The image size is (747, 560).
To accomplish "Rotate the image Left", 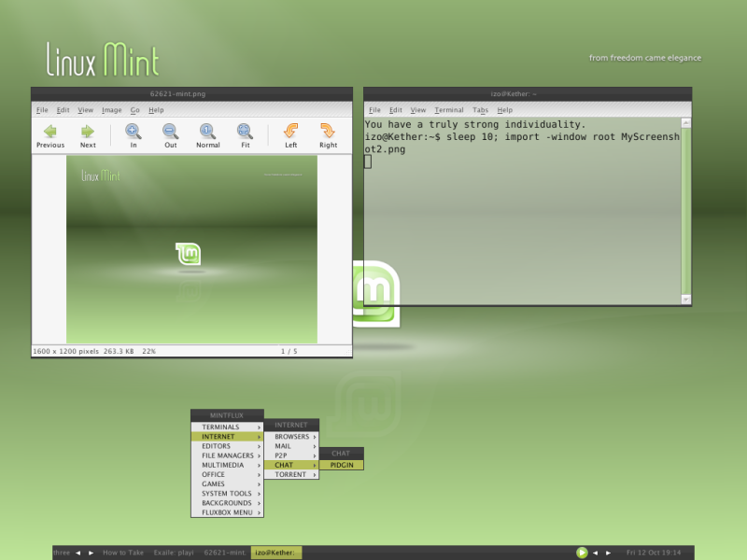I will pyautogui.click(x=290, y=136).
